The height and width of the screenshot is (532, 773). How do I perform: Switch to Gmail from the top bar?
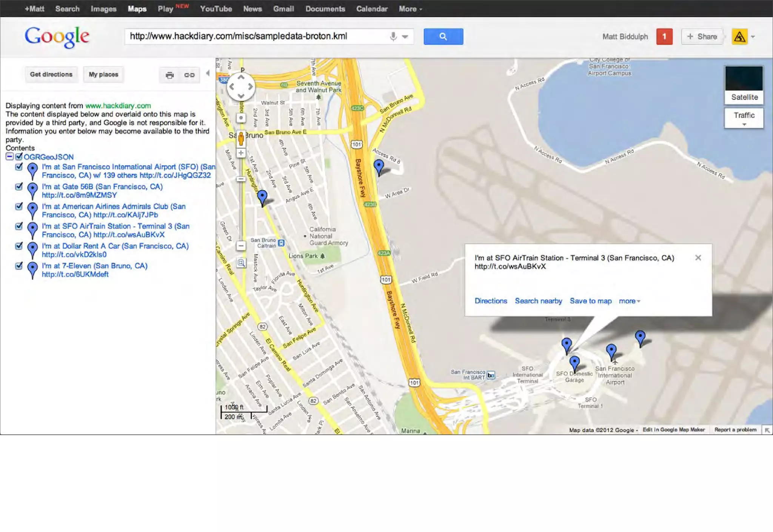click(283, 9)
